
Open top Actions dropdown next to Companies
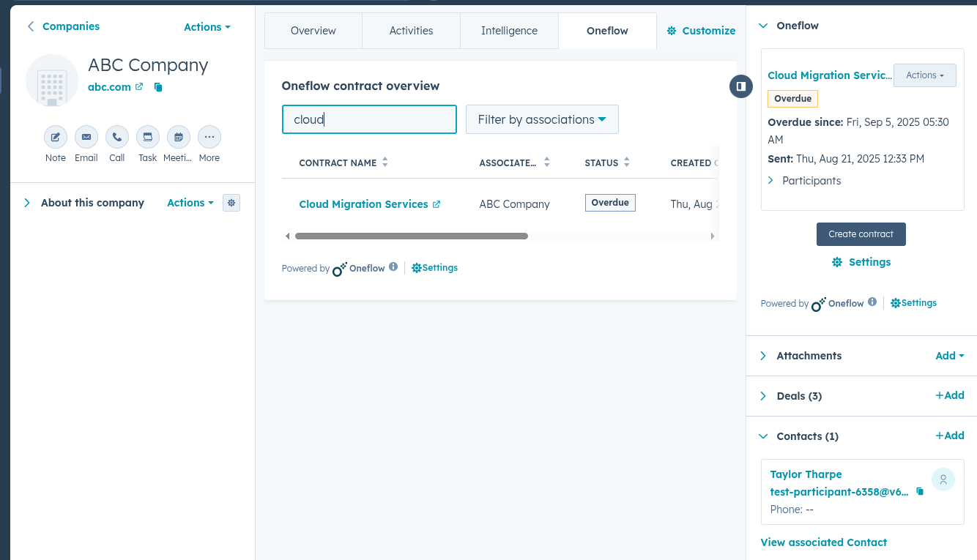click(x=207, y=27)
